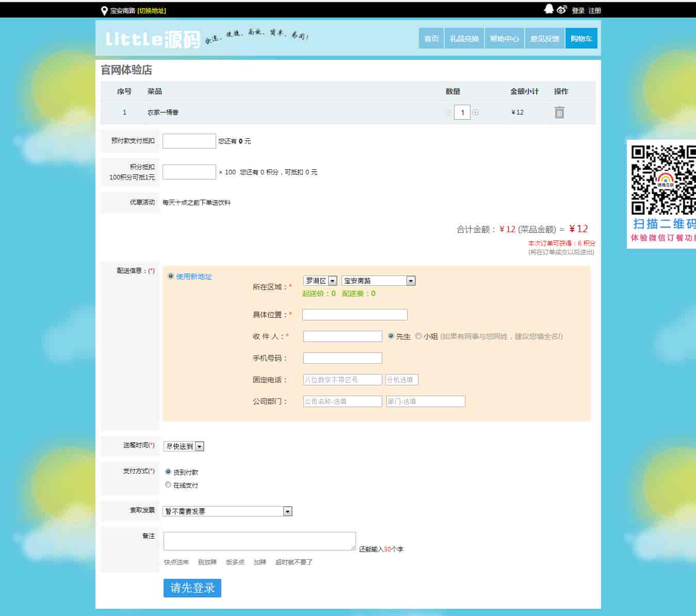Decrease quantity with the minus icon
The height and width of the screenshot is (616, 696).
click(448, 112)
